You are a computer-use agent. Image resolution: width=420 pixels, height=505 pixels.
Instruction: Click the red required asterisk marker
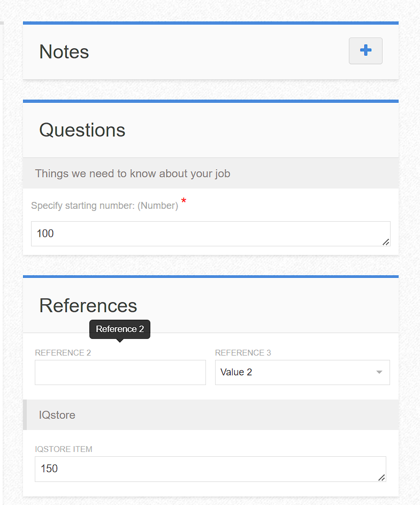point(184,201)
